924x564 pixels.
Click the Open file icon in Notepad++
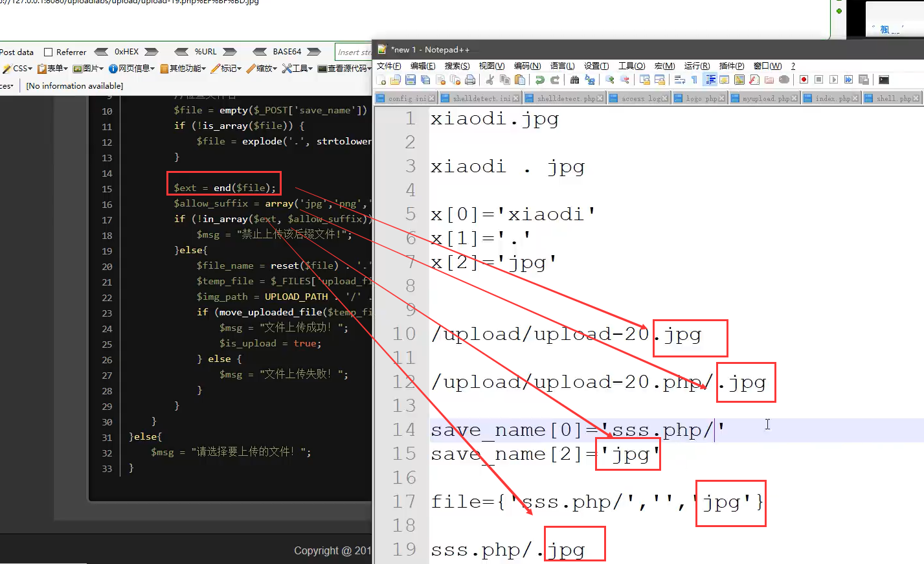396,80
